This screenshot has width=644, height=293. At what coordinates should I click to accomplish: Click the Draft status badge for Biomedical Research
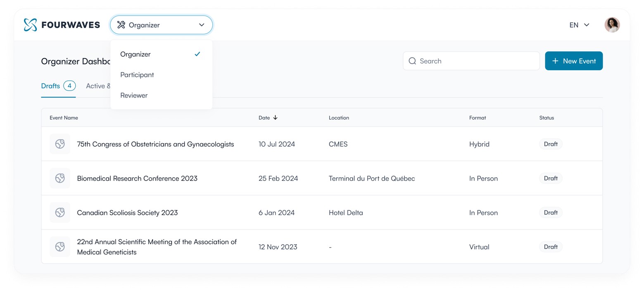tap(550, 179)
